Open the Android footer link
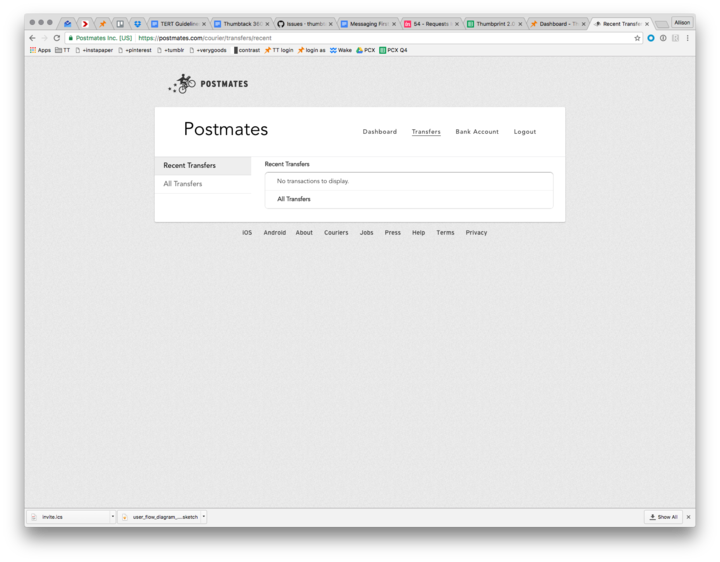Screen dimensions: 720x562 tap(275, 232)
